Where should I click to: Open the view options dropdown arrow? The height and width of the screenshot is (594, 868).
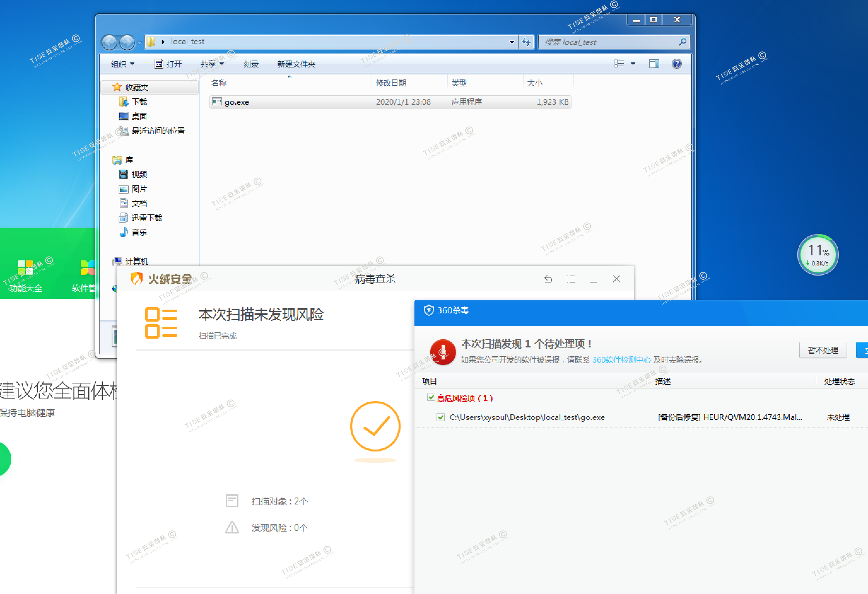click(633, 64)
